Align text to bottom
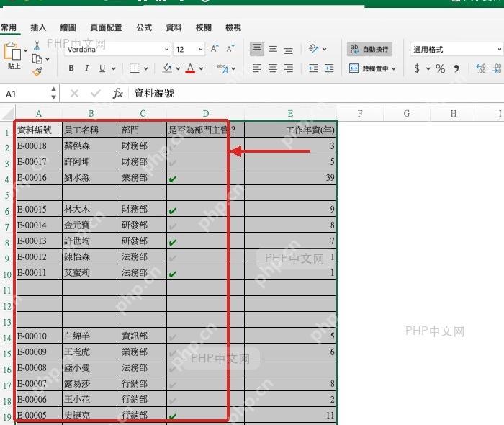504x425 pixels. 289,50
